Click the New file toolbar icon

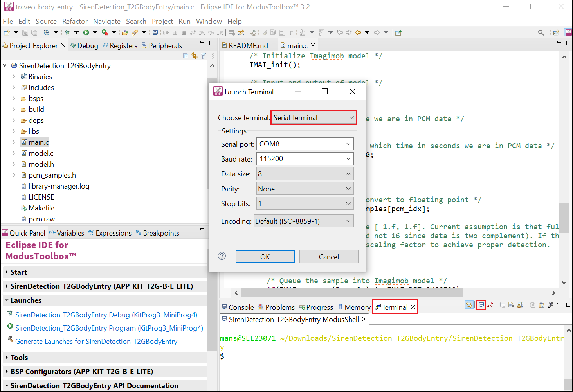[7, 32]
